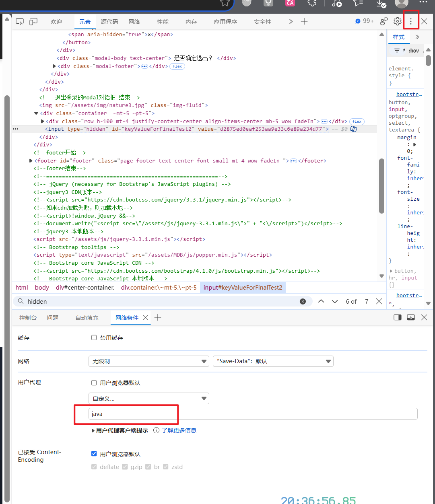Open the row options dots beside the input element
Screen dimensions: 435x504
[16, 129]
